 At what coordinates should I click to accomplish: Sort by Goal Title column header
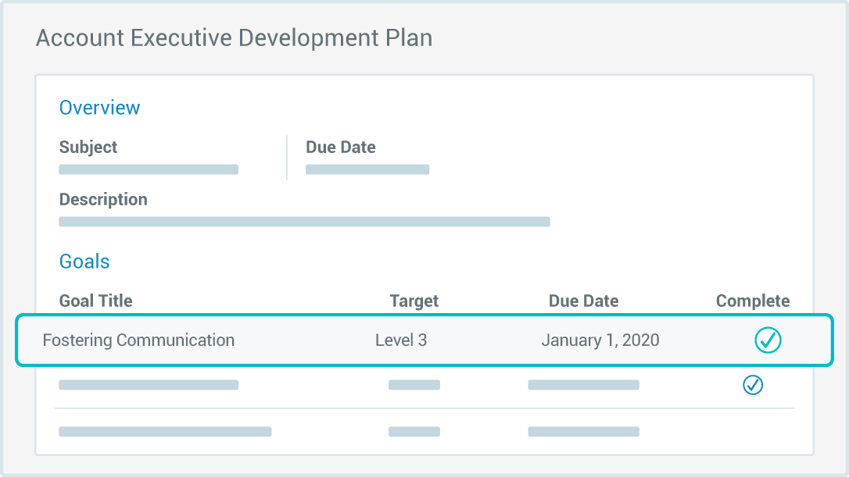(x=96, y=301)
